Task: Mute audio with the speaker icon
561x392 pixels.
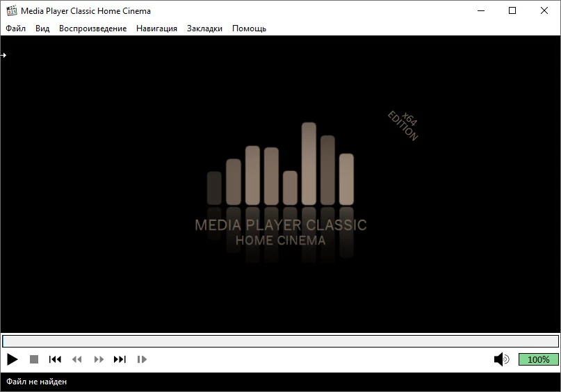Action: click(x=501, y=359)
